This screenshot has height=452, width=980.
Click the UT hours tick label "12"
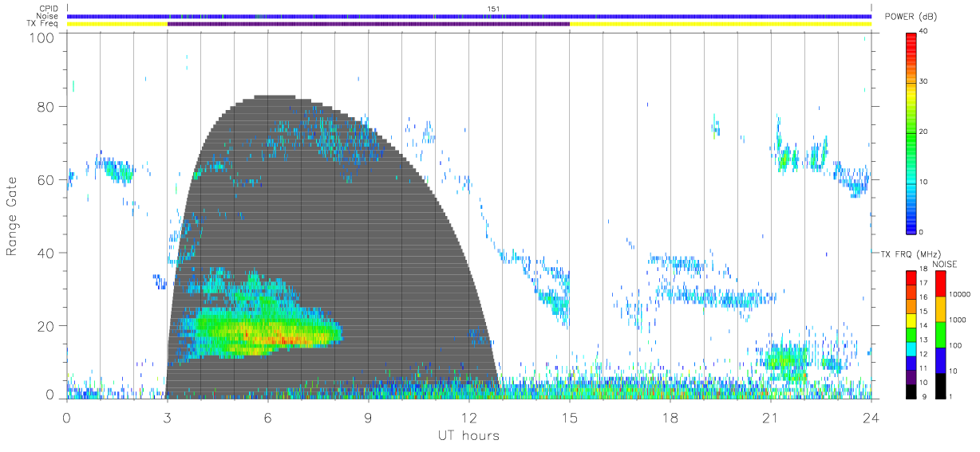pyautogui.click(x=468, y=418)
